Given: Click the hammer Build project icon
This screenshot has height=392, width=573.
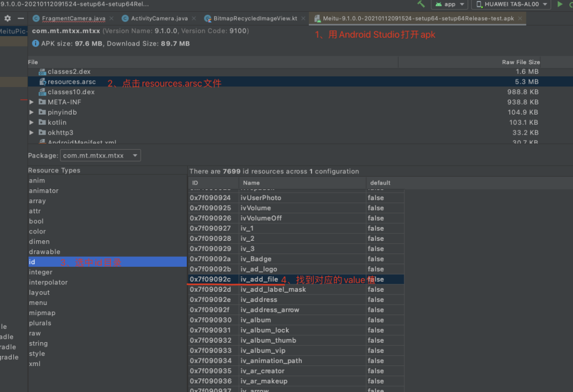Looking at the screenshot, I should point(421,4).
